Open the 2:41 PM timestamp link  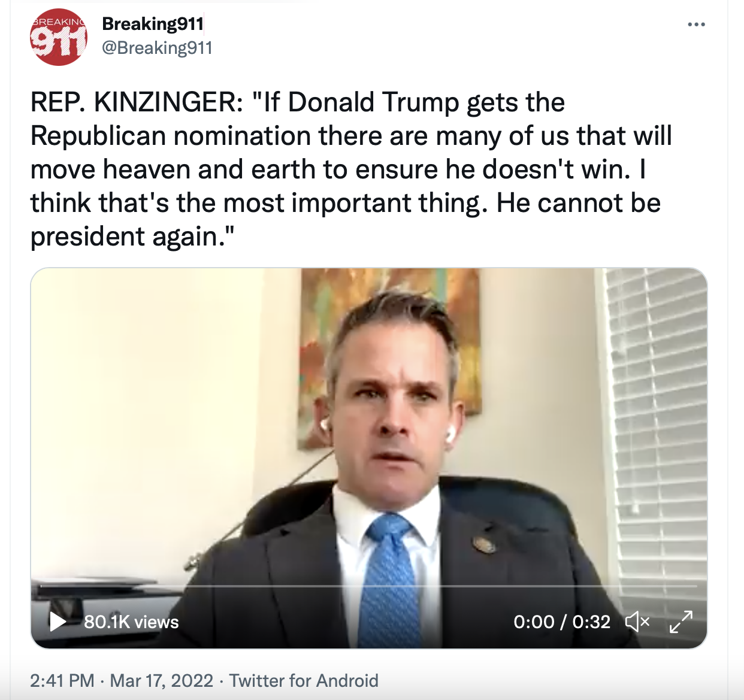click(62, 681)
